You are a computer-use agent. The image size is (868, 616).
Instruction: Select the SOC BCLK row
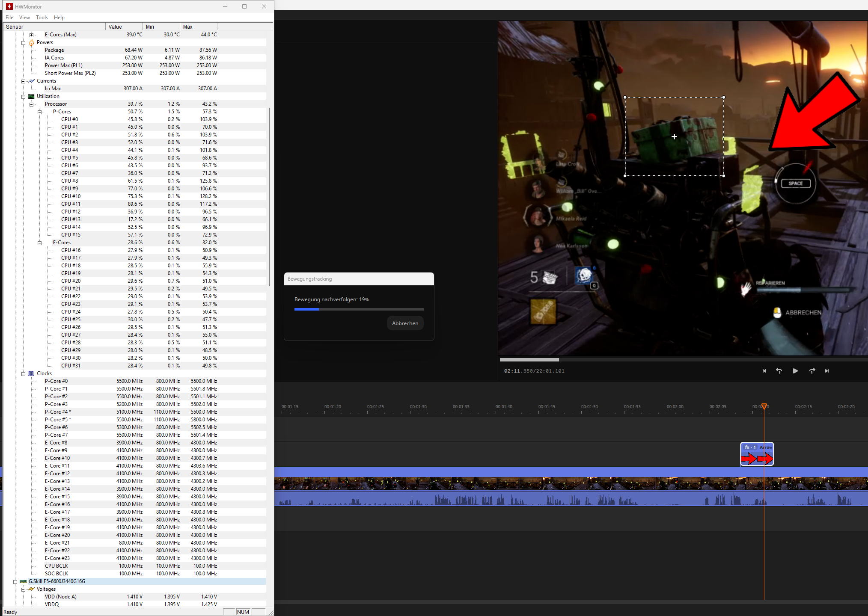pyautogui.click(x=134, y=574)
